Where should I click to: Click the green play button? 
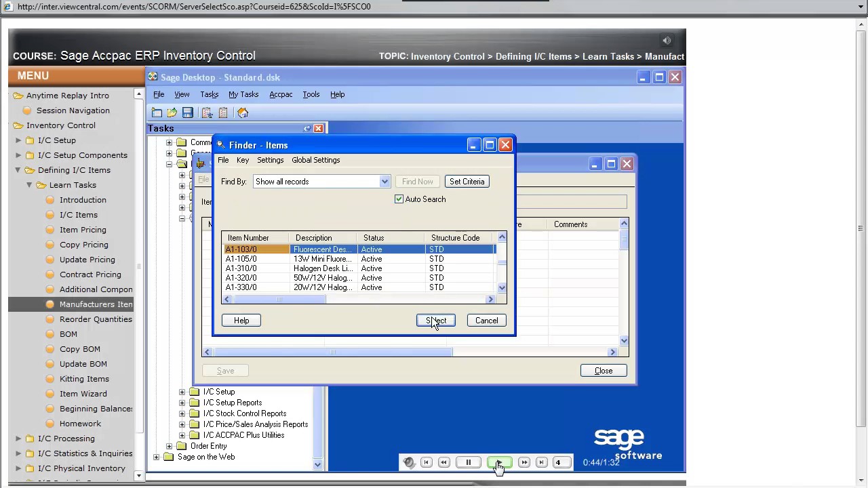[499, 462]
